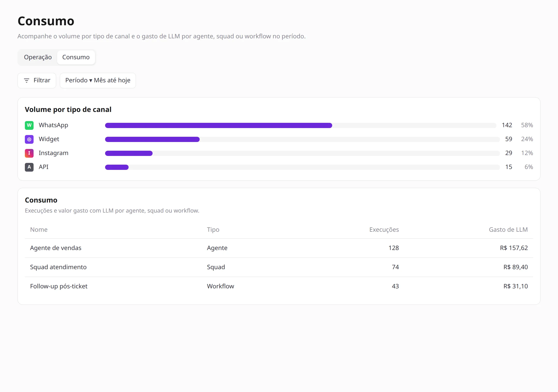Switch to the Operação tab
This screenshot has height=392, width=558.
click(x=38, y=57)
